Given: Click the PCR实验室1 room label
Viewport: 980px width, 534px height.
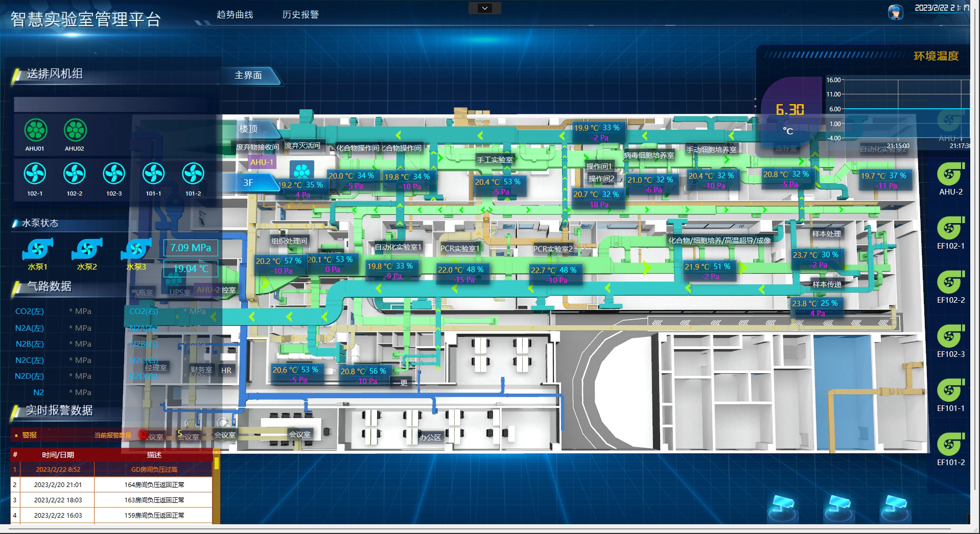Looking at the screenshot, I should pos(460,249).
